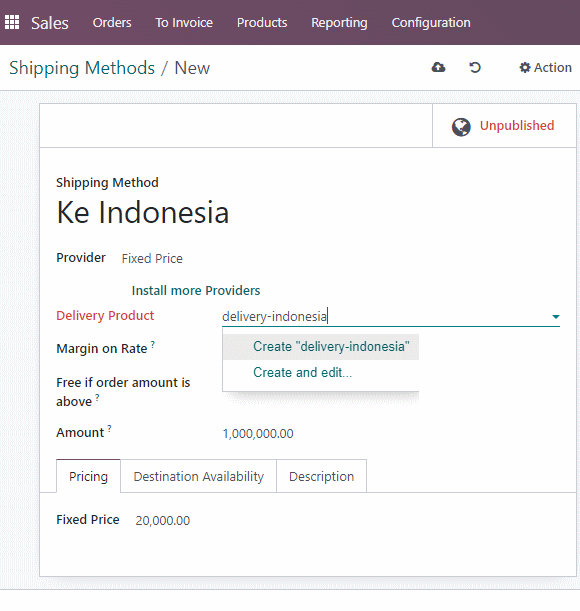Click the Install more Providers link

(x=196, y=290)
